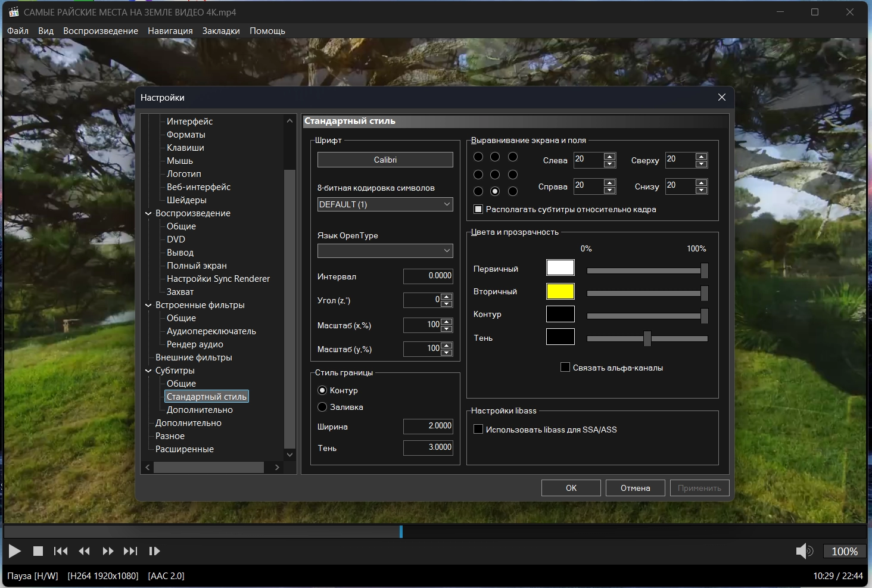Mute audio with the speaker icon
The height and width of the screenshot is (588, 872).
tap(804, 551)
